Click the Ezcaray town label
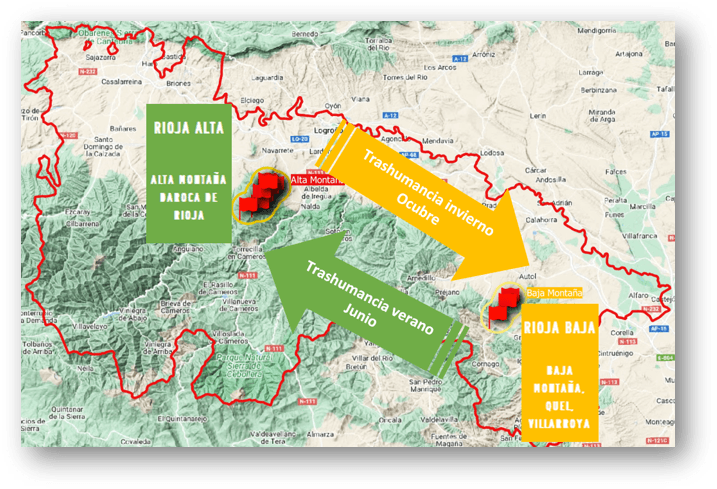The height and width of the screenshot is (489, 717). [77, 213]
